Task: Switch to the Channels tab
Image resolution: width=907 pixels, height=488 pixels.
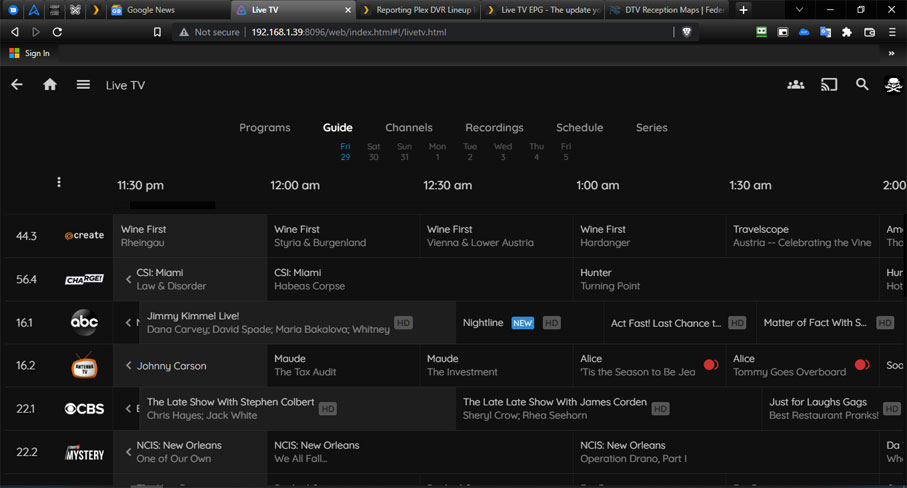Action: coord(409,128)
